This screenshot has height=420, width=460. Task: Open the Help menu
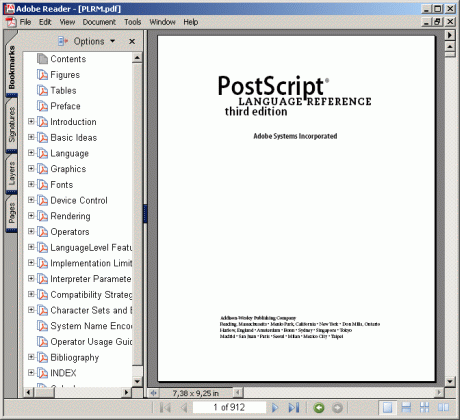(x=191, y=22)
